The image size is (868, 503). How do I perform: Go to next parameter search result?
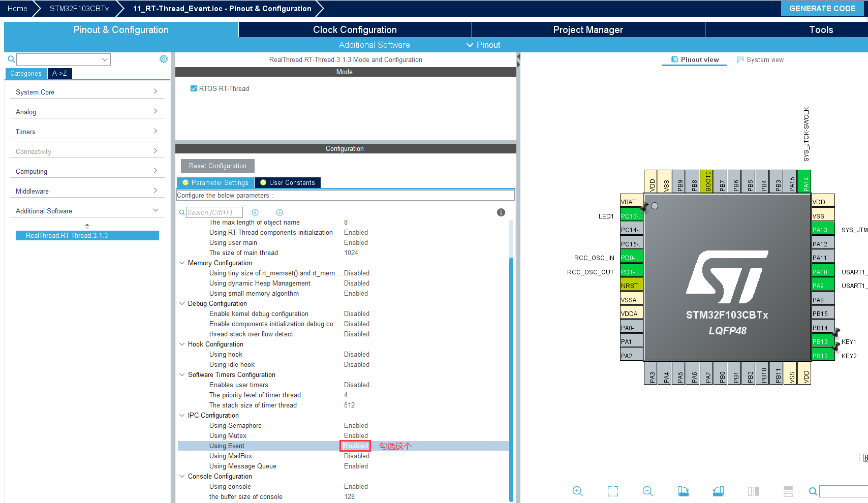280,212
